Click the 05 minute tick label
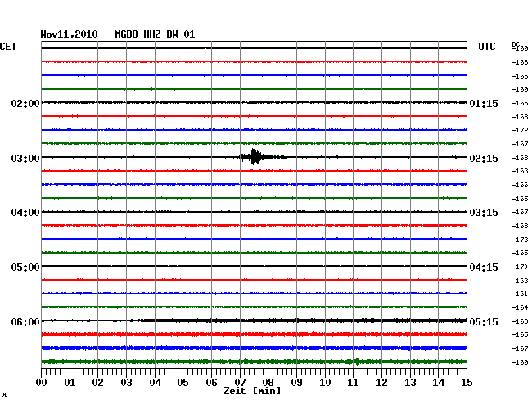The image size is (532, 404). click(x=183, y=382)
